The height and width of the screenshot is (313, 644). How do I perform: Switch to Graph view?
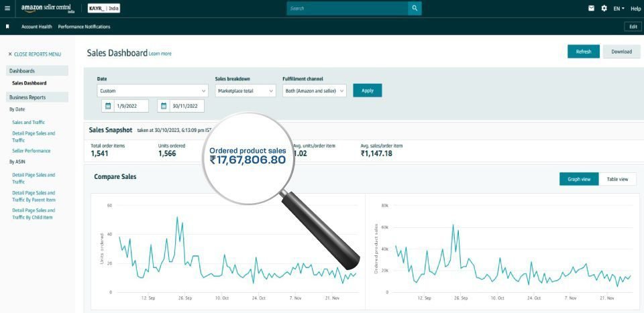coord(578,179)
